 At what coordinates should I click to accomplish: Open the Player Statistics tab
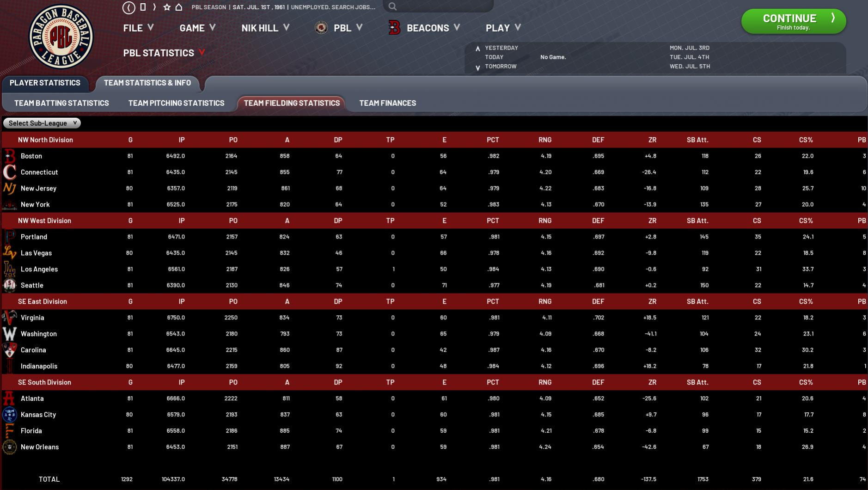pyautogui.click(x=45, y=83)
